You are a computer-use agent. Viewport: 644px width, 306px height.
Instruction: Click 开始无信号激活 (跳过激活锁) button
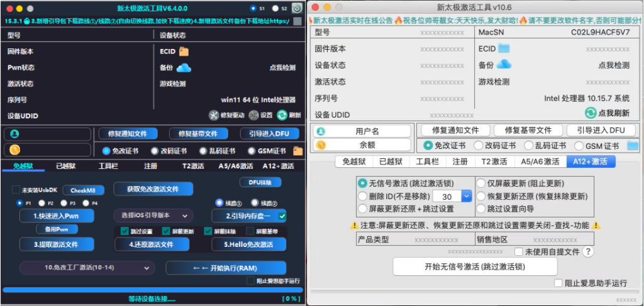475,267
